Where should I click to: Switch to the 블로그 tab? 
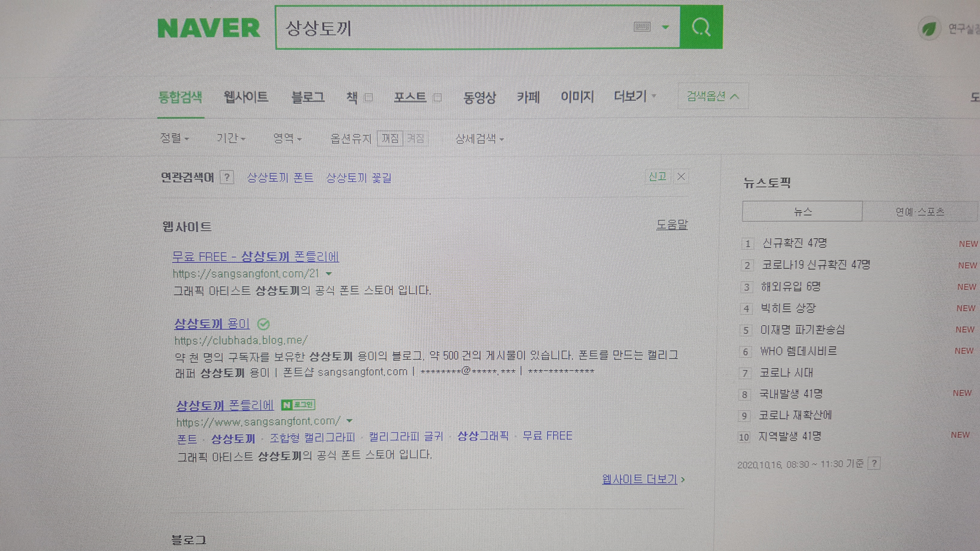click(x=308, y=97)
